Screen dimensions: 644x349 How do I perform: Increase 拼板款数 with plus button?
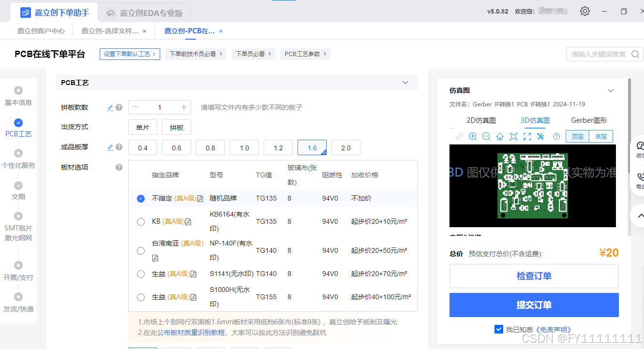point(184,107)
